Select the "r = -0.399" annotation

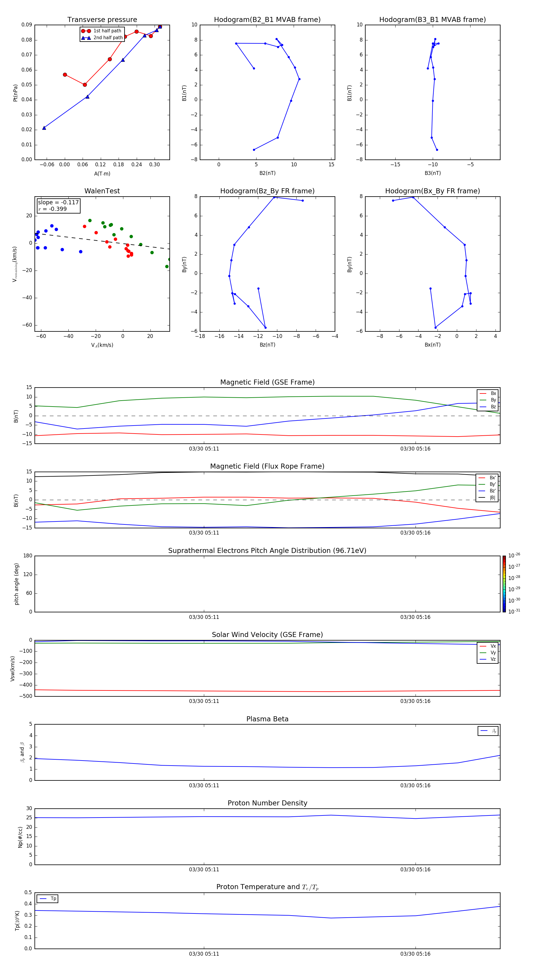(53, 209)
